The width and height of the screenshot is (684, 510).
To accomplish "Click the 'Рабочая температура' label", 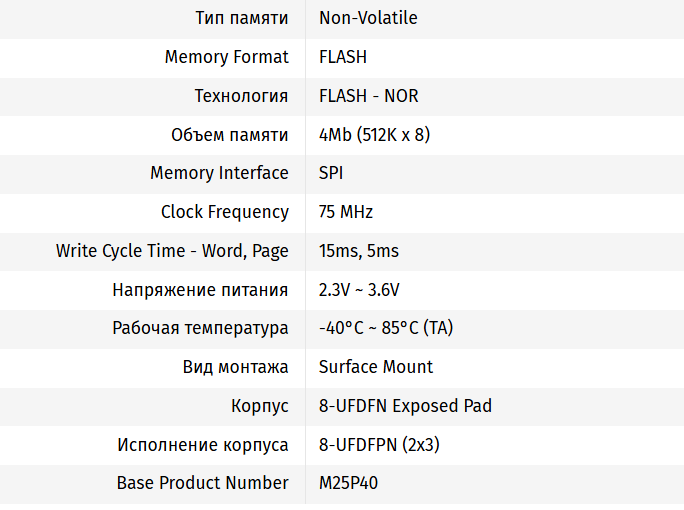I will point(200,328).
